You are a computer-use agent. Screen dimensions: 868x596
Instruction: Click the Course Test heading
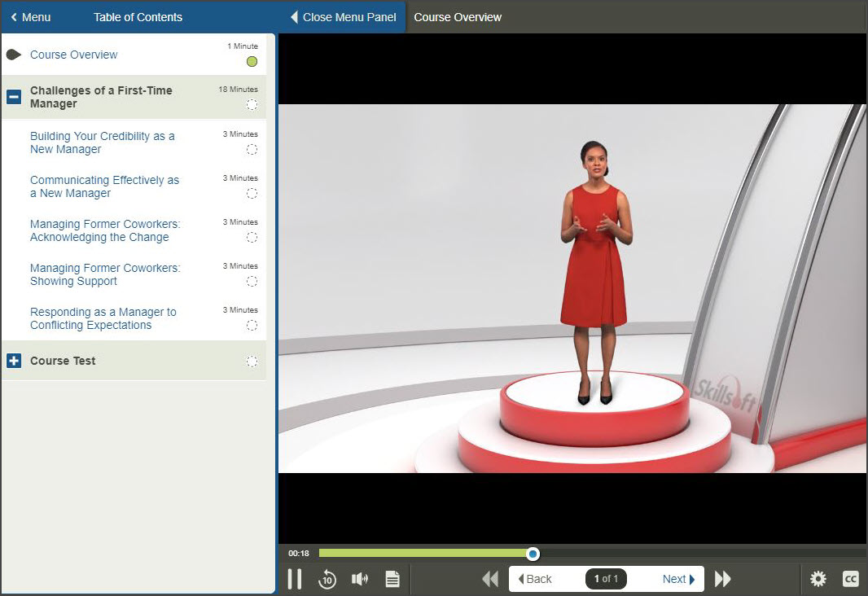coord(63,361)
